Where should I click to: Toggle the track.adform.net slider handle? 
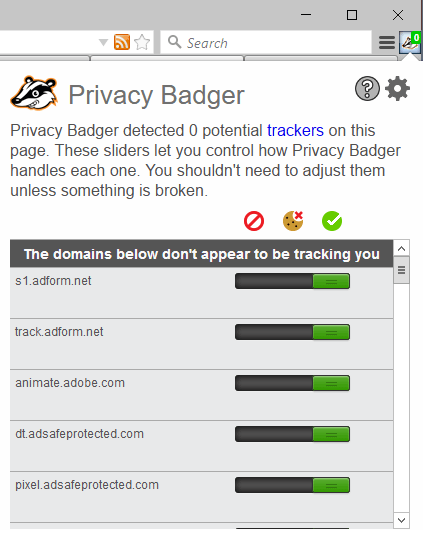[331, 332]
